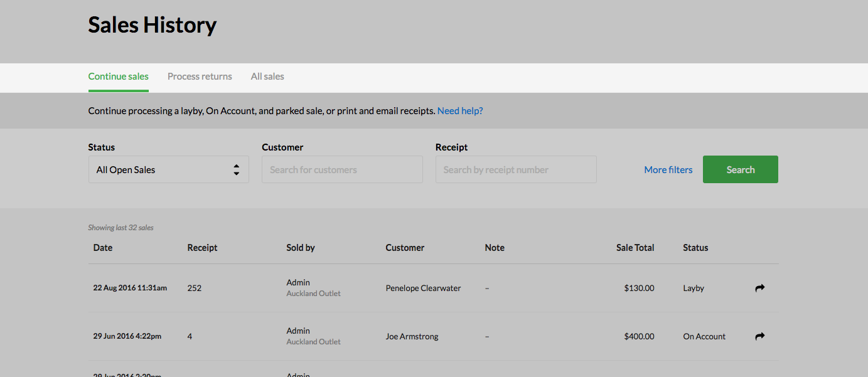The width and height of the screenshot is (868, 377).
Task: Click the continue-sale arrow for receipt 252
Action: pyautogui.click(x=759, y=288)
